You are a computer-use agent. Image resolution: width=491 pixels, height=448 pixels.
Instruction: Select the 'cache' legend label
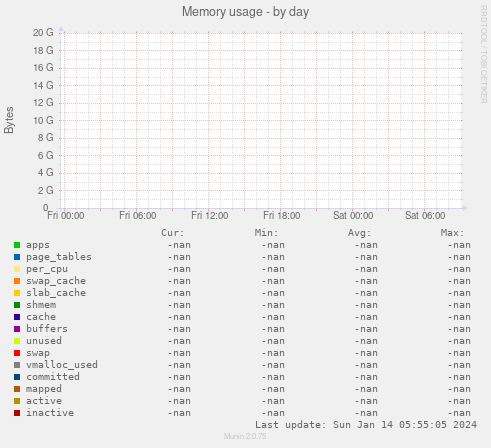pos(41,317)
